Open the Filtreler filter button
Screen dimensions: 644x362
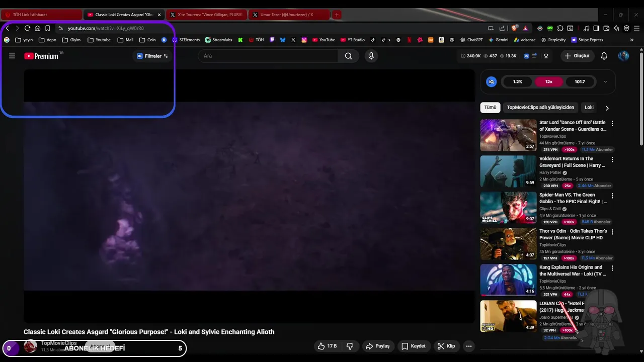152,56
